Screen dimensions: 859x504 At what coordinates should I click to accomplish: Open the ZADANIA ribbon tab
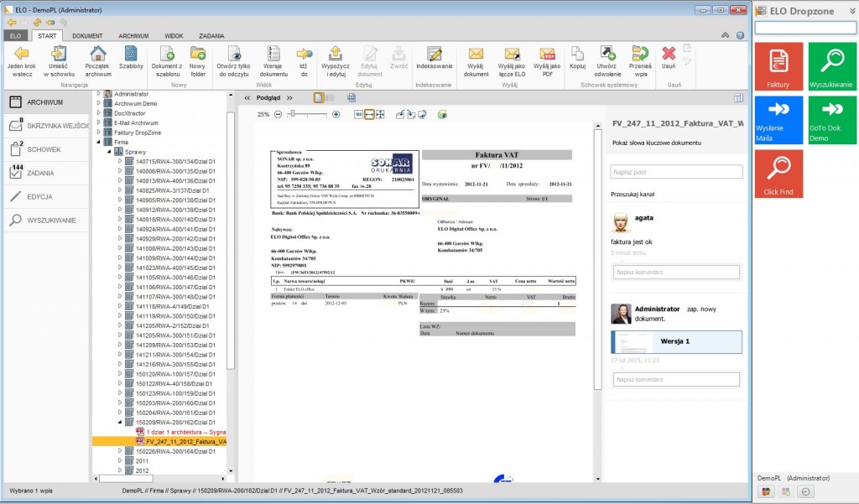[211, 35]
